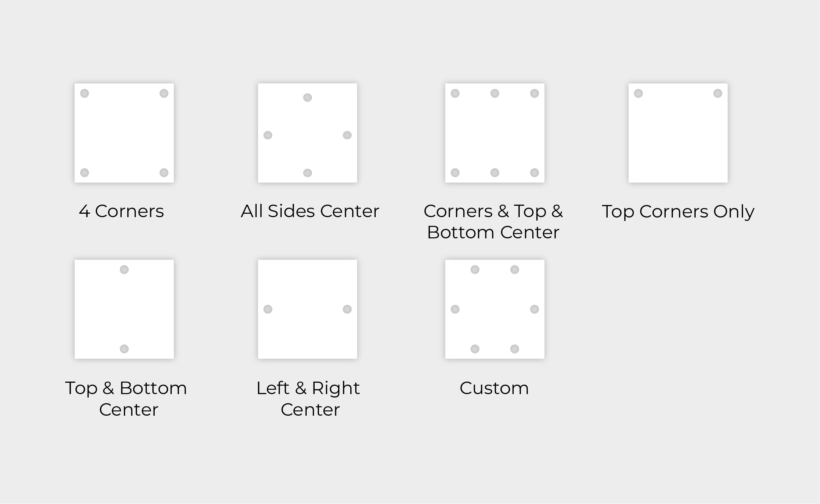
Task: Choose the All Sides Center layout diagram
Action: pyautogui.click(x=307, y=133)
